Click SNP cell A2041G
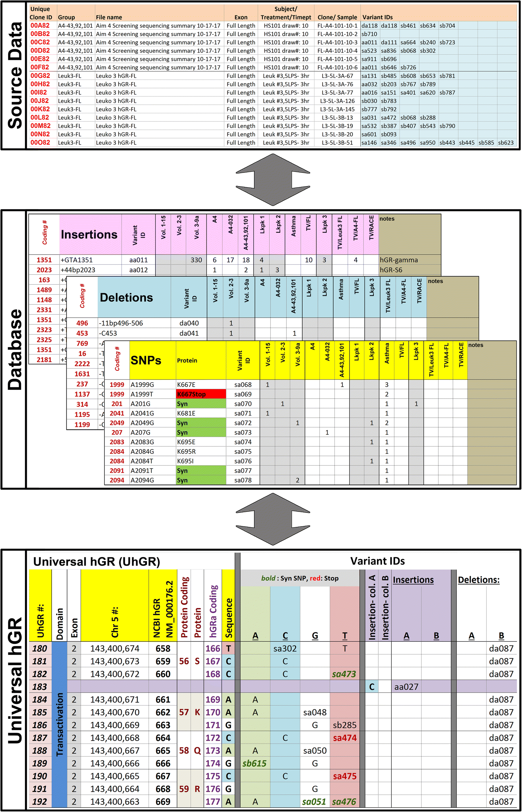Viewport: 522px width, 812px height. click(x=153, y=413)
